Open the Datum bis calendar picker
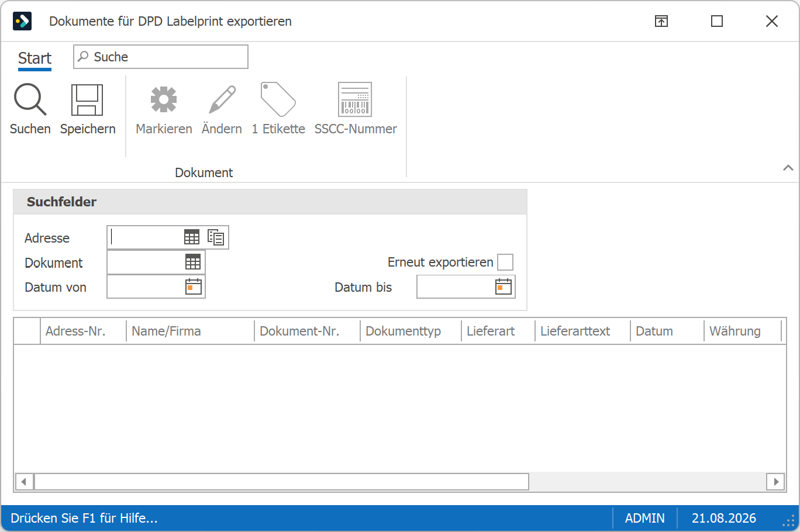Image resolution: width=800 pixels, height=532 pixels. point(504,286)
